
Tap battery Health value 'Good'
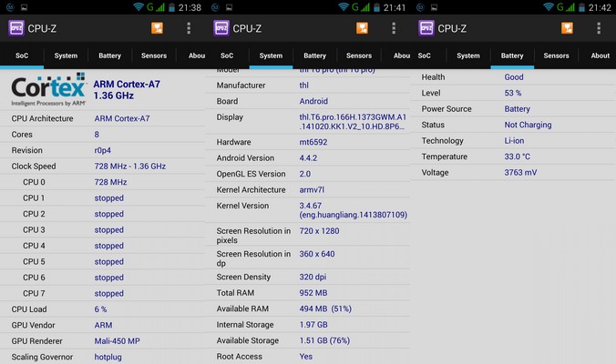pyautogui.click(x=514, y=77)
